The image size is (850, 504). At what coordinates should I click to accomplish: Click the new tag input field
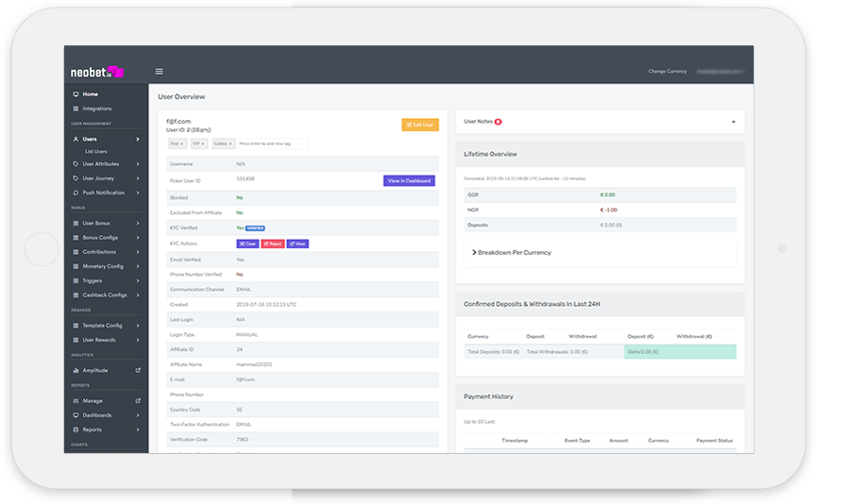pyautogui.click(x=272, y=143)
